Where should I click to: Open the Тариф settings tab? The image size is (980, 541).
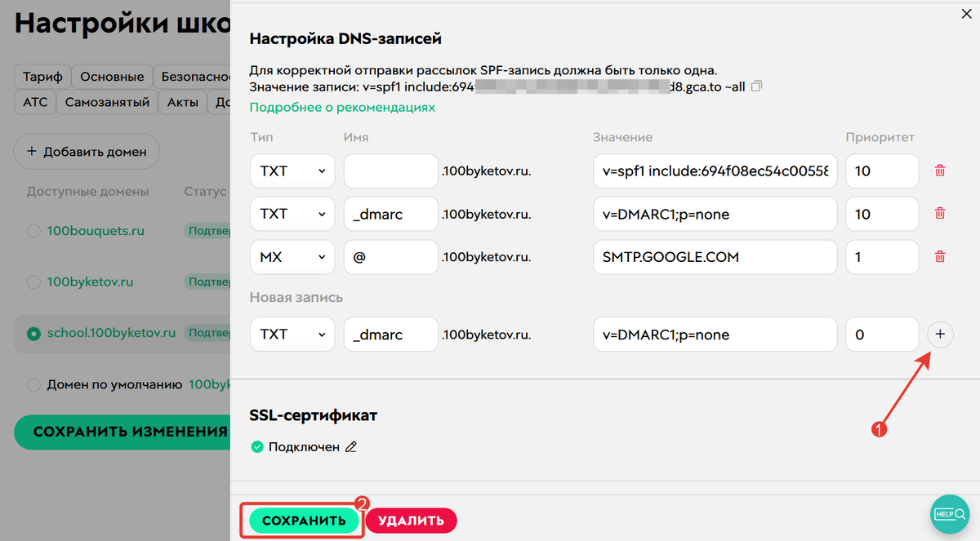(x=42, y=77)
